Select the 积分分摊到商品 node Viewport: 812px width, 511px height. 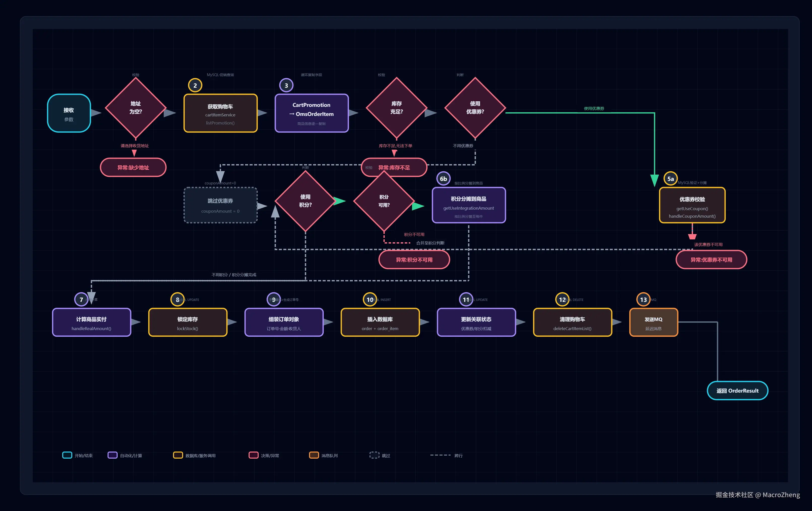469,205
